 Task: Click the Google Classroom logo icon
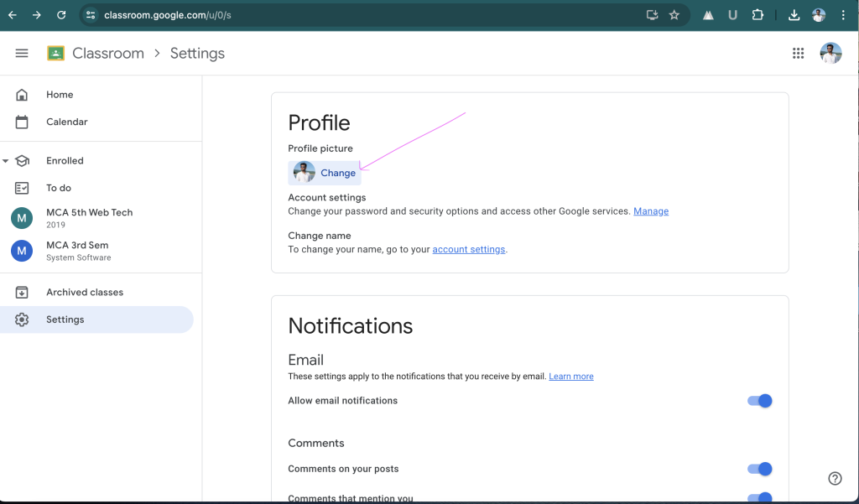pos(56,53)
